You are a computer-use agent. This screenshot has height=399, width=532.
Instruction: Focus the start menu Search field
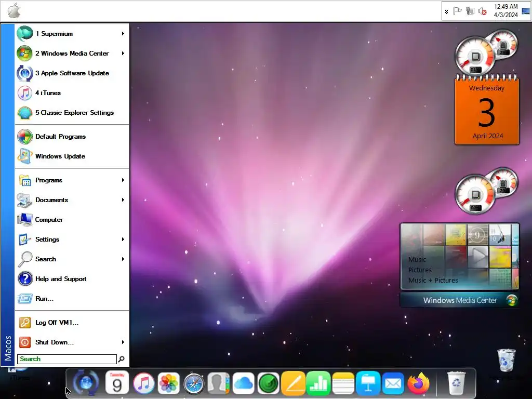[67, 359]
